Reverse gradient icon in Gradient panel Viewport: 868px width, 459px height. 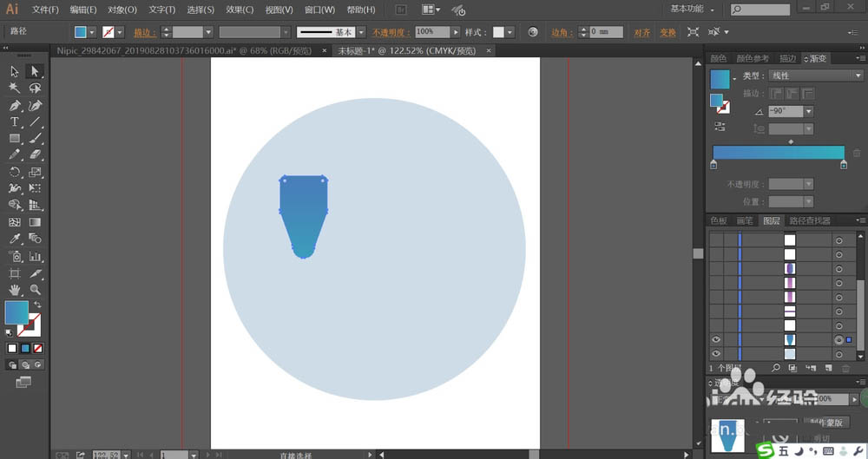(x=720, y=126)
